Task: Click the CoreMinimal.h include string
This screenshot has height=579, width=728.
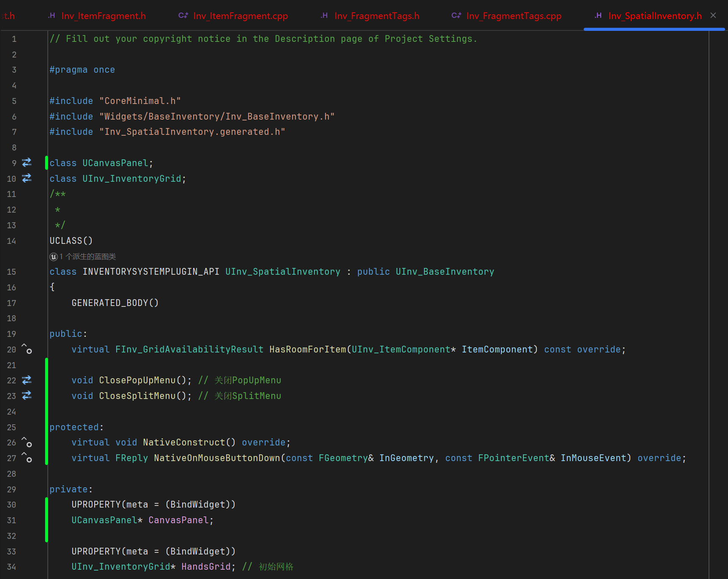Action: pos(140,101)
